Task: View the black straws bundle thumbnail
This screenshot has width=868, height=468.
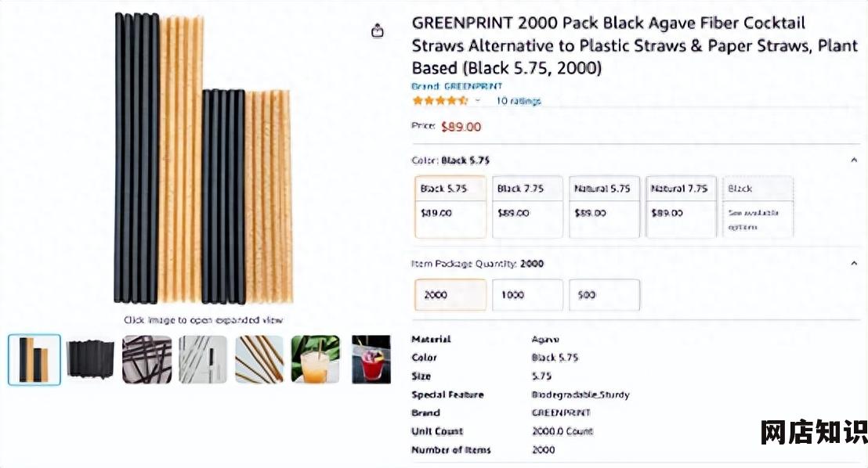Action: click(x=90, y=359)
